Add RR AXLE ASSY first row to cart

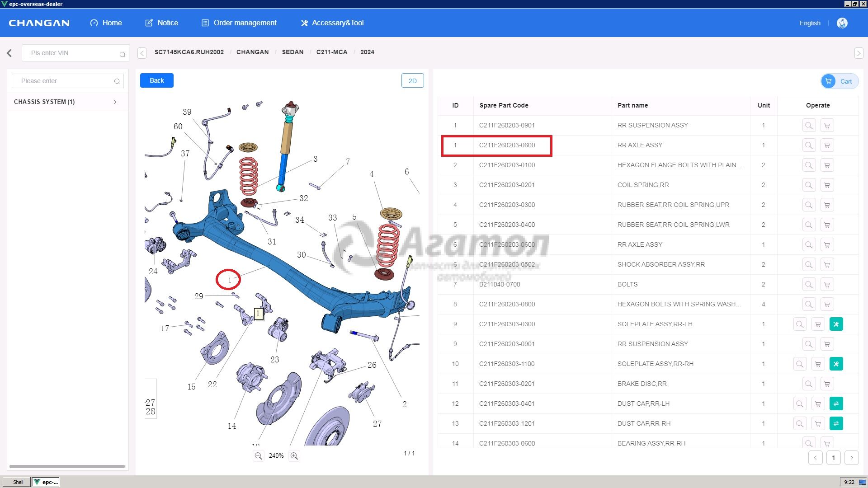[x=827, y=145]
